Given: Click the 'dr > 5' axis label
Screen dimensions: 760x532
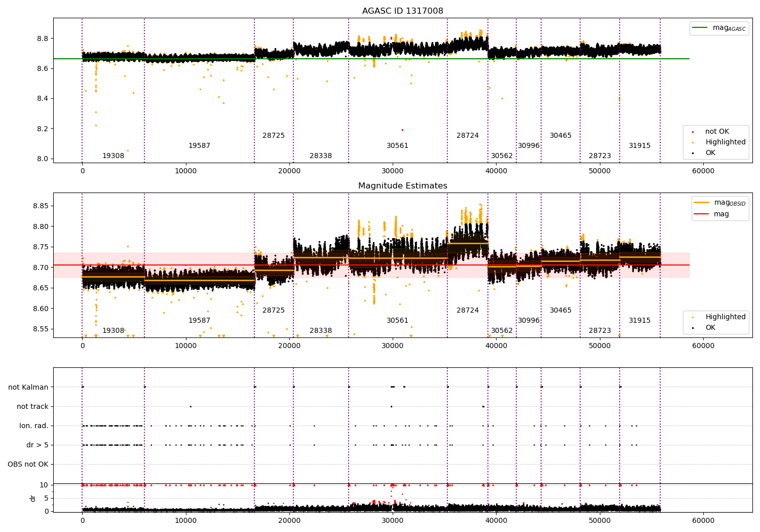Looking at the screenshot, I should click(x=37, y=445).
